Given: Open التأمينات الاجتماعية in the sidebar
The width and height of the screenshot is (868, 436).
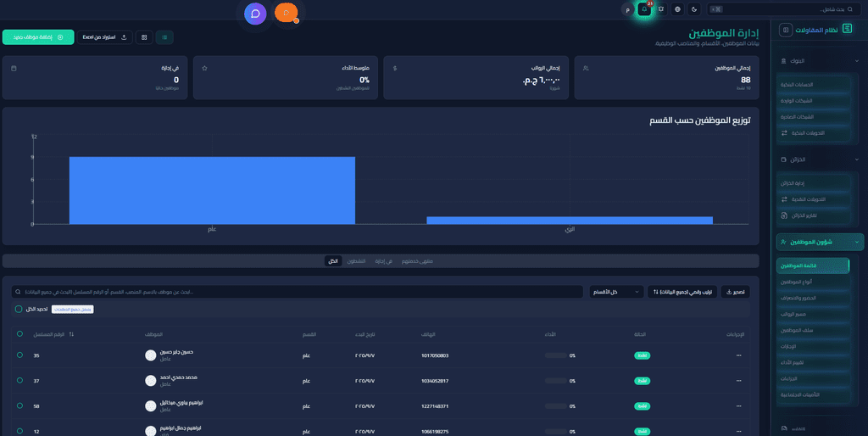Looking at the screenshot, I should tap(813, 395).
